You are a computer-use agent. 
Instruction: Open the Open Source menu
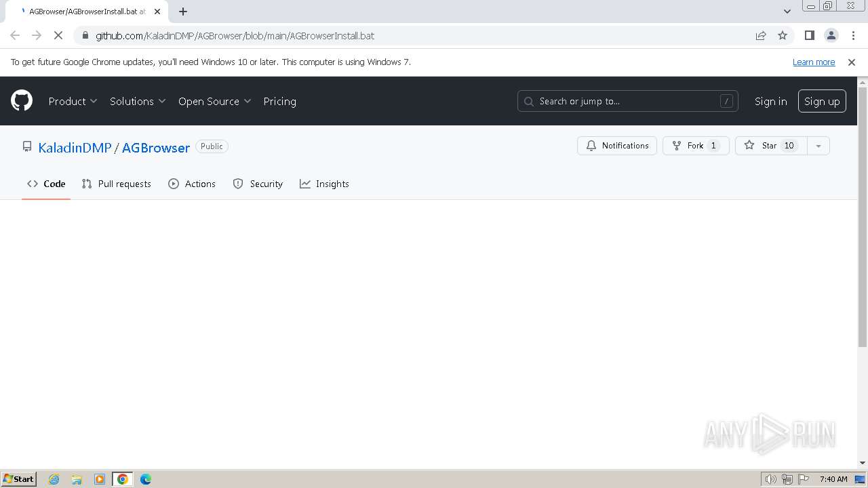[214, 101]
